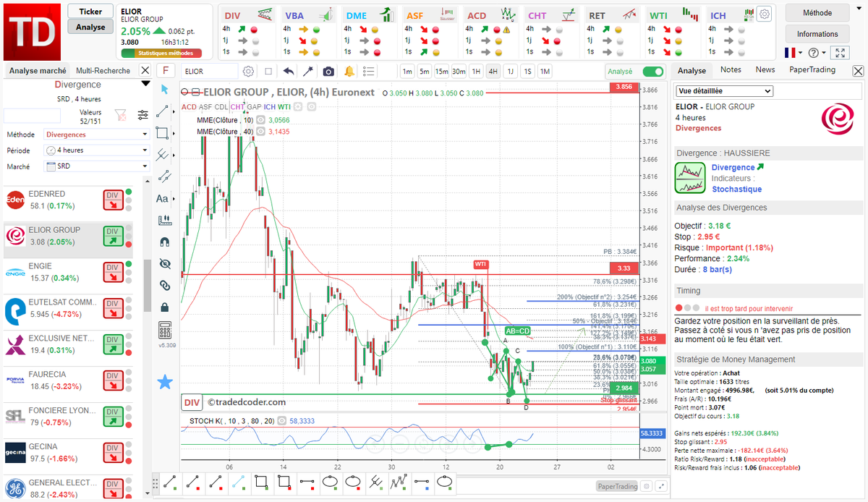Click the green 2.984 price level marker
Screen dimensions: 868x502
(x=624, y=388)
